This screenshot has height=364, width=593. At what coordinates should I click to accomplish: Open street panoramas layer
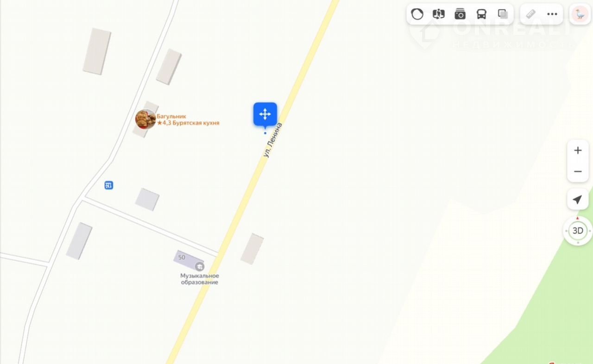click(x=439, y=14)
